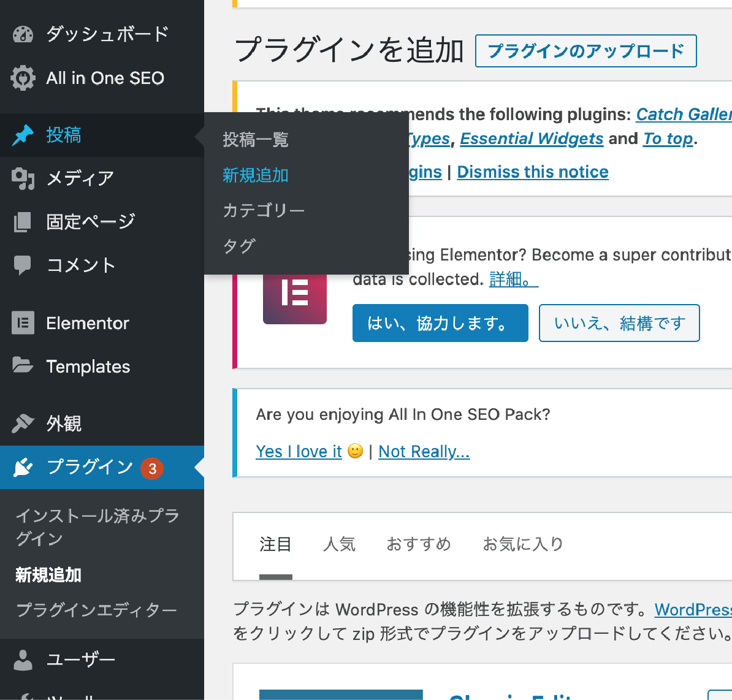Click the update count badge 3
This screenshot has width=732, height=700.
click(x=152, y=468)
